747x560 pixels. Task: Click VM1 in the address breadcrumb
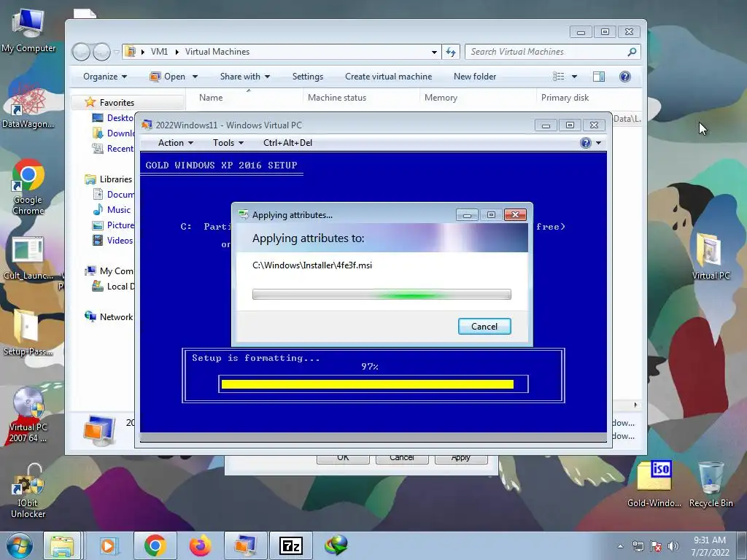click(x=159, y=52)
